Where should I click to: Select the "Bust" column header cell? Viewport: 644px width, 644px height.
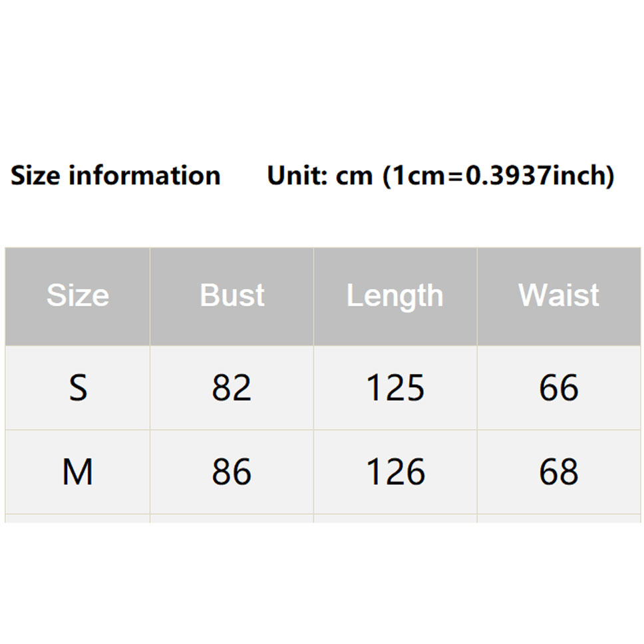[x=232, y=296]
